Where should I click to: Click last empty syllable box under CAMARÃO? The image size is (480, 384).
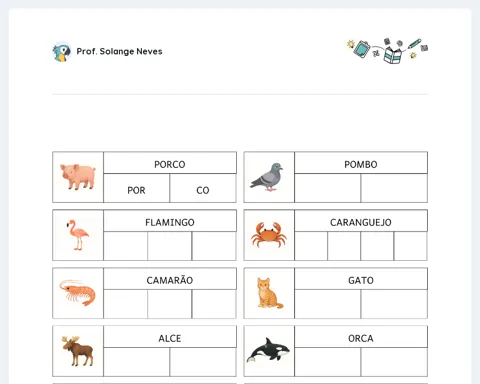coord(214,304)
